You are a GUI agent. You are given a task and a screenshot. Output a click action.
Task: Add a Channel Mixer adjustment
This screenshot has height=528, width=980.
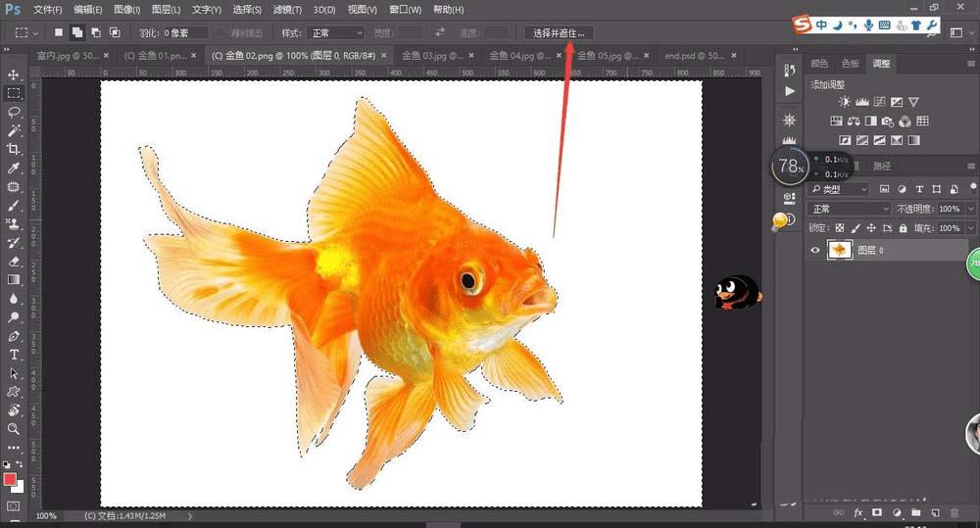click(905, 121)
